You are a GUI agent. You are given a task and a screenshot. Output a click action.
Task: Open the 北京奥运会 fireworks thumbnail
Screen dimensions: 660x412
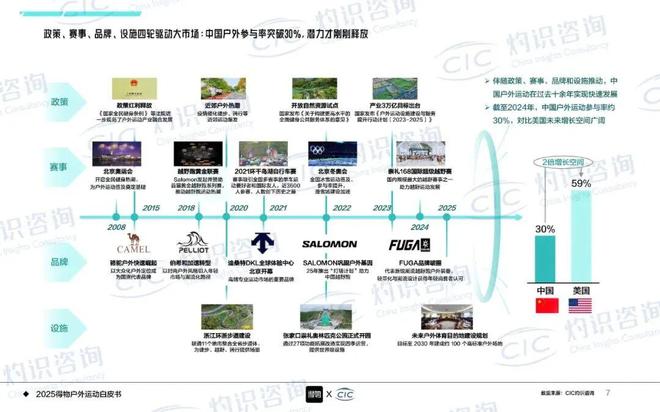click(x=117, y=154)
